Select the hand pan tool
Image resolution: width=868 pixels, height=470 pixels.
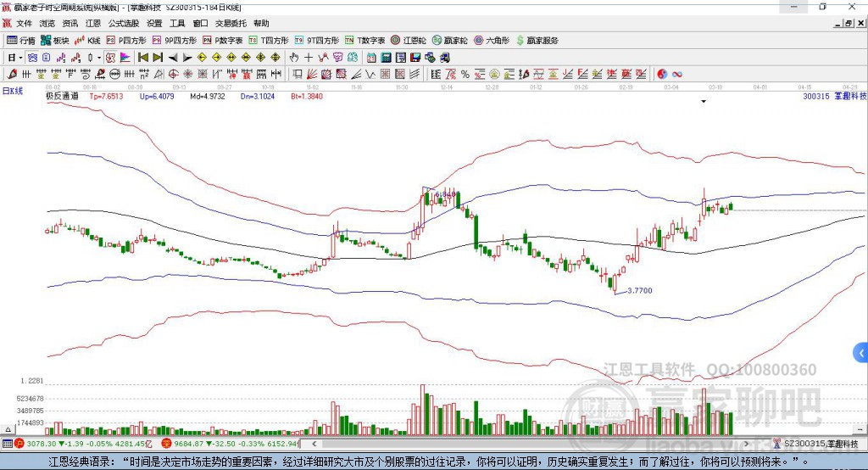click(294, 58)
